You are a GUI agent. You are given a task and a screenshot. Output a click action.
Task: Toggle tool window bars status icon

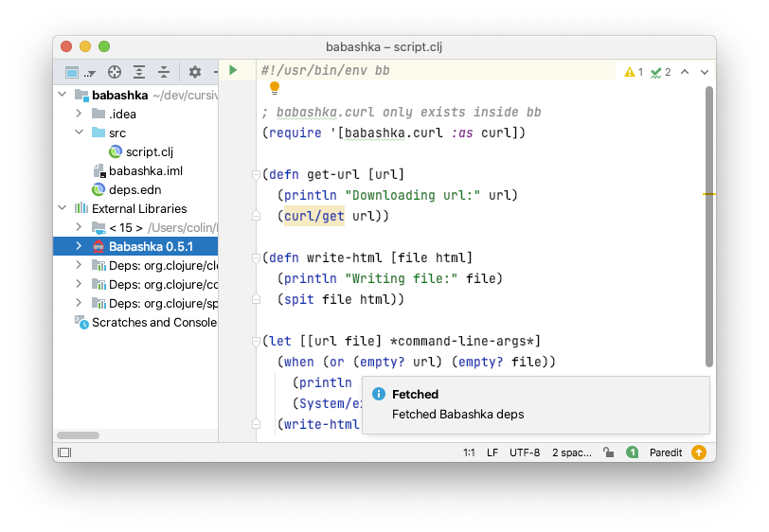[x=64, y=452]
